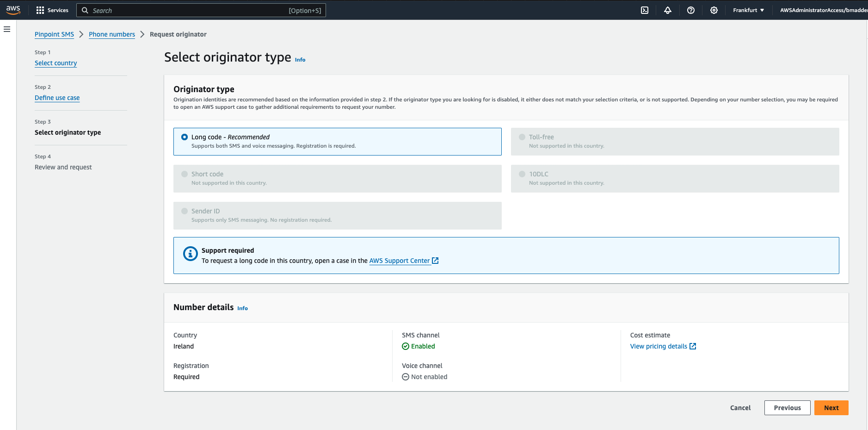Click Step 4 Review and request
The height and width of the screenshot is (430, 868).
pos(63,167)
